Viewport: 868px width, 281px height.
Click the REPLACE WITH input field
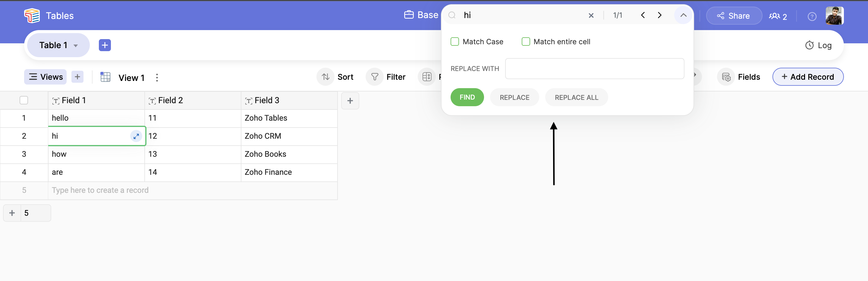594,69
